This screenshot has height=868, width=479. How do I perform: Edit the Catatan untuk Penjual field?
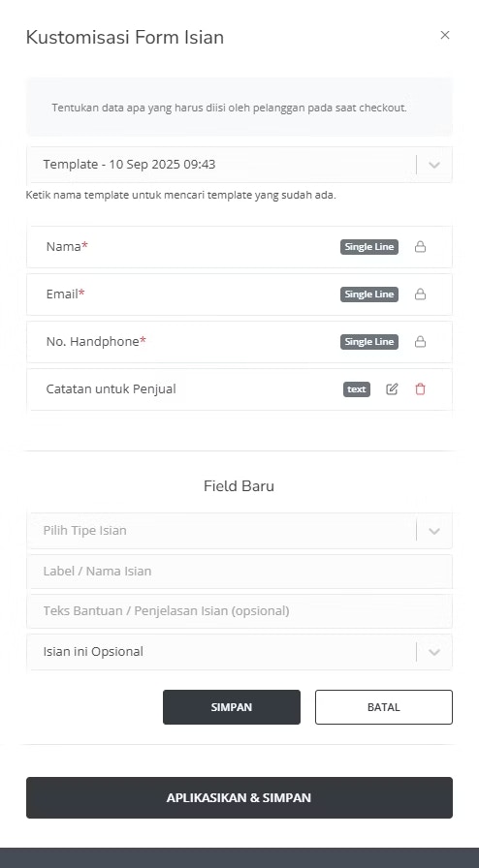point(392,389)
